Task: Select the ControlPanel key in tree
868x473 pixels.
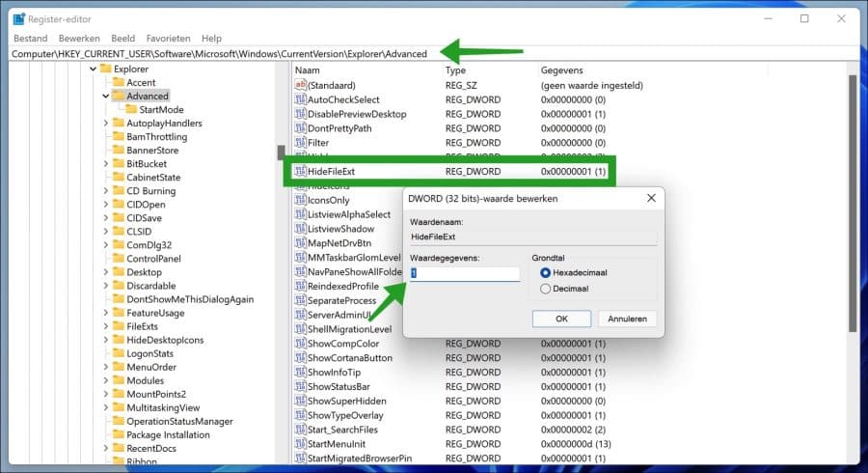Action: [x=153, y=259]
